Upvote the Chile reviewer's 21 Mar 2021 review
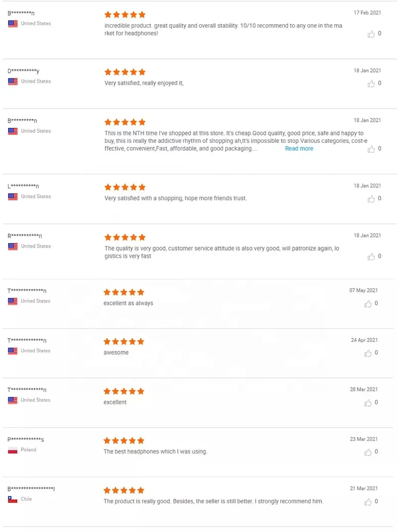 click(368, 502)
